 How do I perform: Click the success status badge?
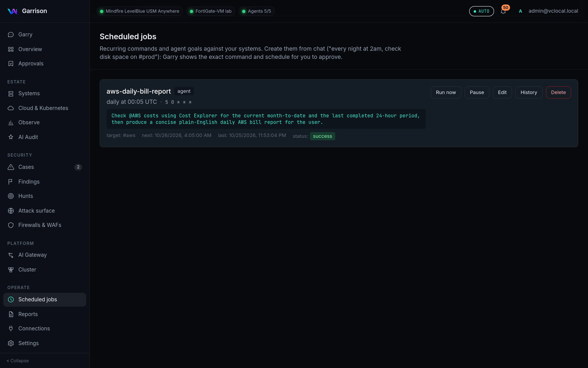pos(322,136)
